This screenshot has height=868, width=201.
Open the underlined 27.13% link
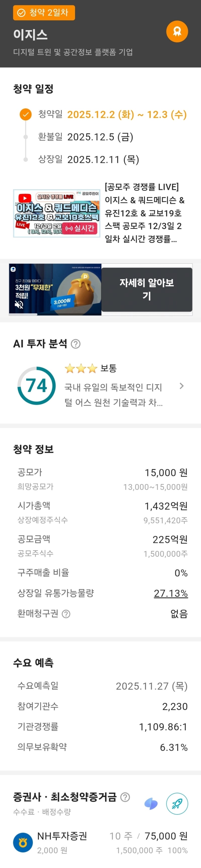click(x=171, y=593)
